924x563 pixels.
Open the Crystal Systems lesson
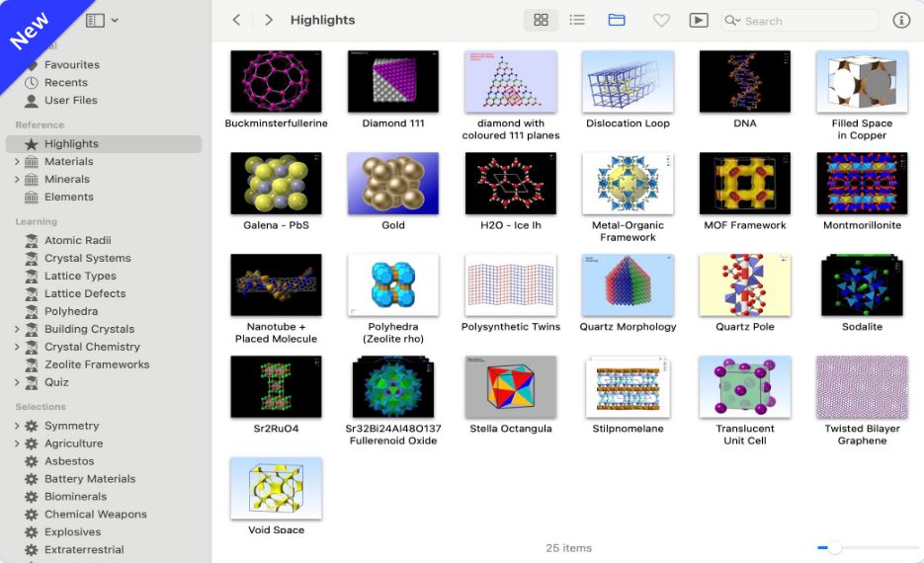pyautogui.click(x=87, y=258)
